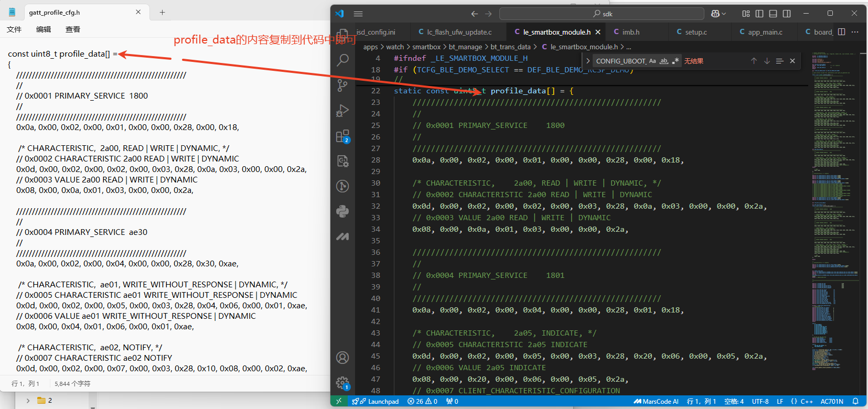Open smartbox breadcrumb dropdown
The width and height of the screenshot is (868, 409).
[x=426, y=47]
